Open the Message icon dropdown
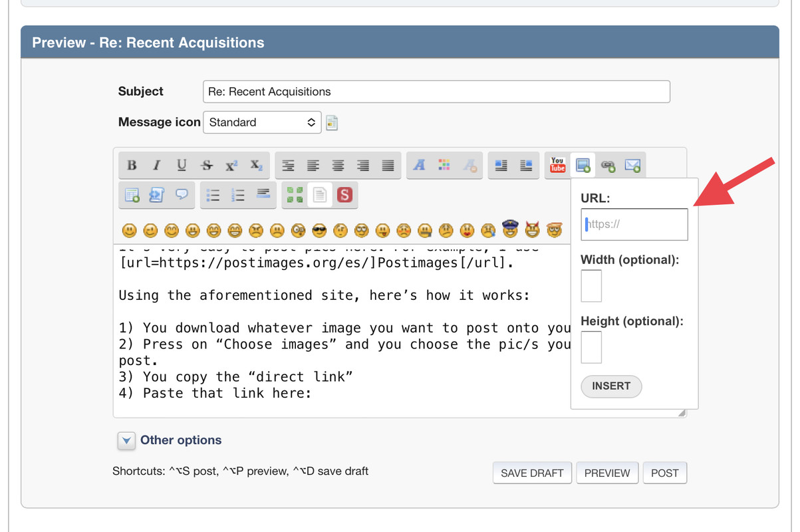800x532 pixels. pos(262,122)
